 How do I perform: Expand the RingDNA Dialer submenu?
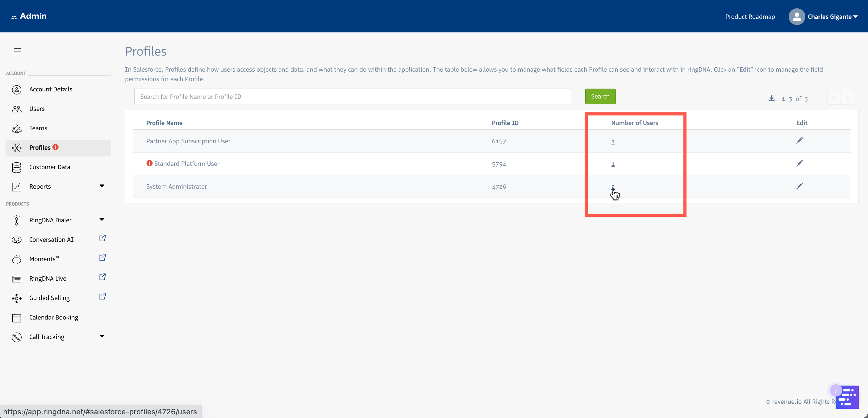[x=102, y=219]
